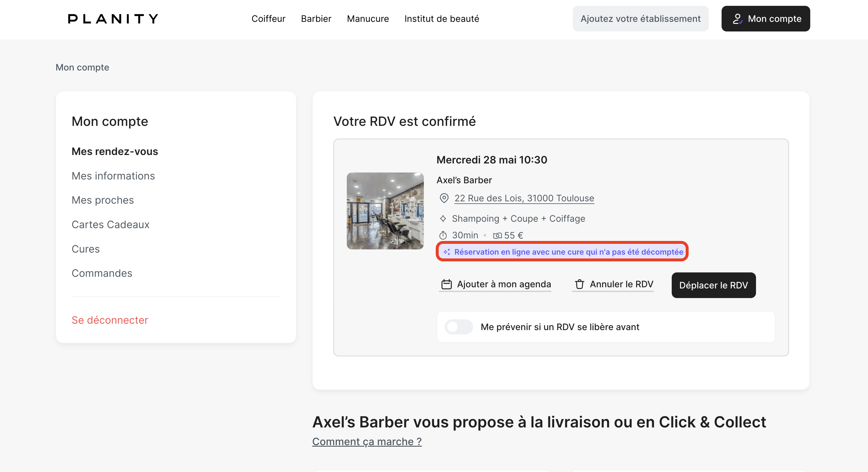Click the Axel's Barber salon photo

click(x=385, y=211)
